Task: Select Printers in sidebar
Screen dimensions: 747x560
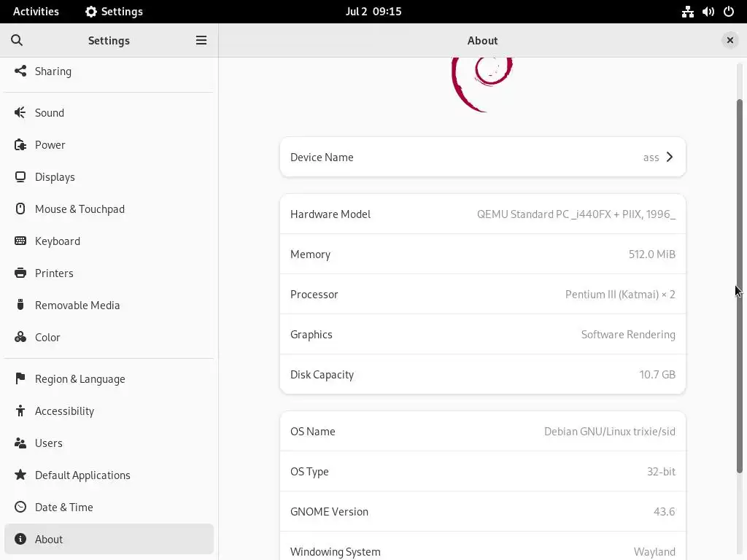Action: pyautogui.click(x=109, y=273)
